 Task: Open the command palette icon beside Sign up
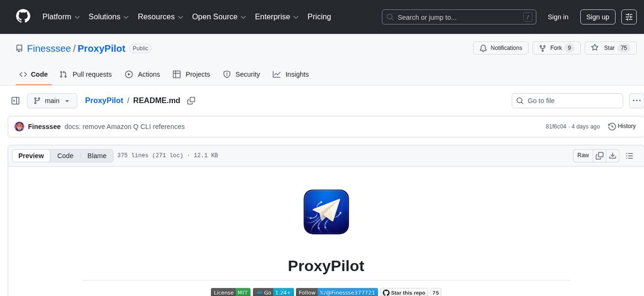click(628, 17)
